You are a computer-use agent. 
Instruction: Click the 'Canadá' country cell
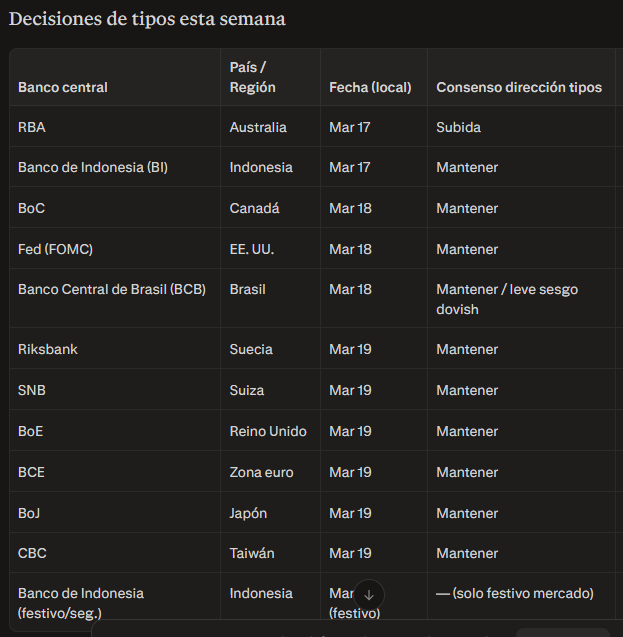point(254,208)
